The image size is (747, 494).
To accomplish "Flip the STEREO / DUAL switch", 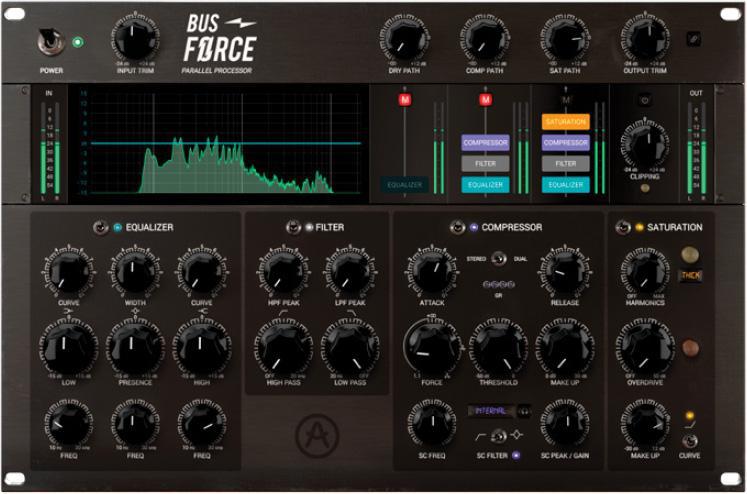I will point(498,259).
